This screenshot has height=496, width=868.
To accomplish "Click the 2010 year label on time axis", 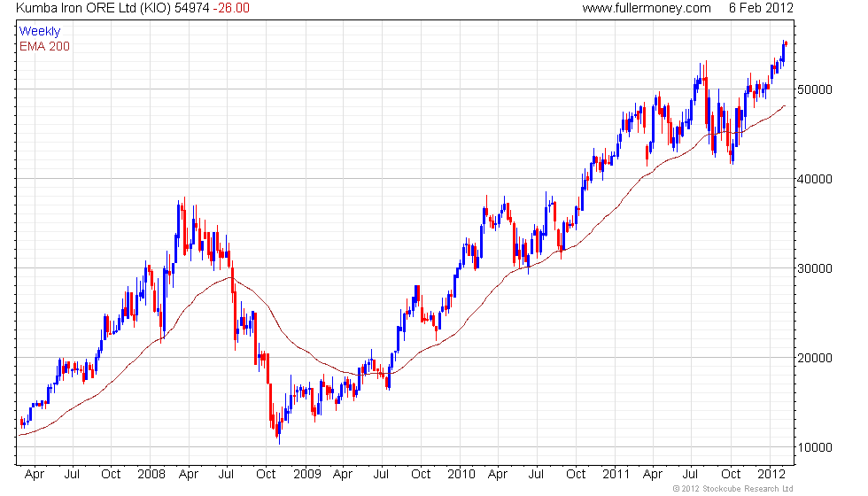I will coord(461,475).
